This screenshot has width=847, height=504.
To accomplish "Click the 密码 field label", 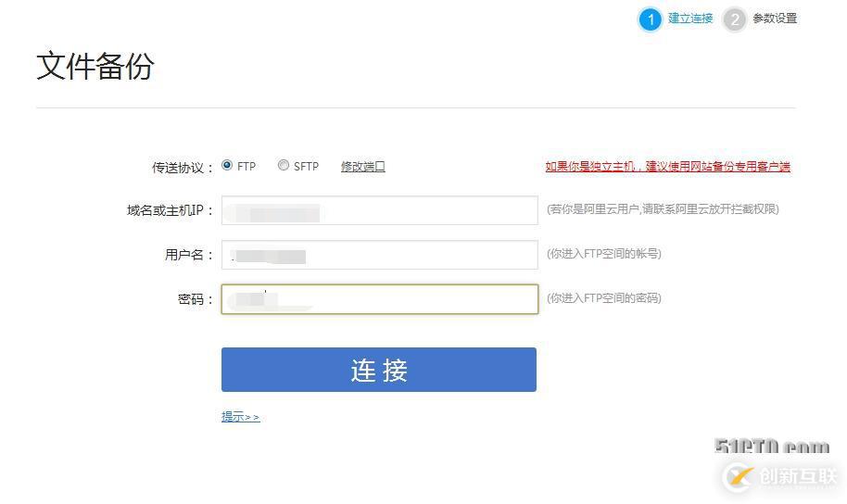I will (196, 299).
